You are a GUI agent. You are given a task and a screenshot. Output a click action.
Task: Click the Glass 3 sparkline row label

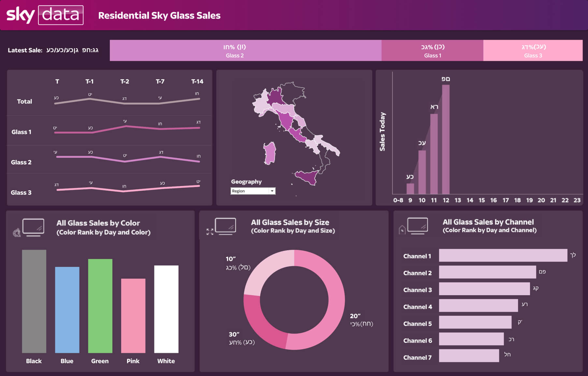[x=21, y=193]
